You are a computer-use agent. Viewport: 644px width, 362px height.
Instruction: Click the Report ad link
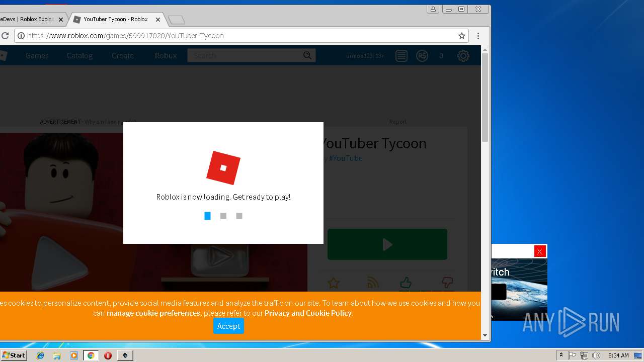(397, 122)
